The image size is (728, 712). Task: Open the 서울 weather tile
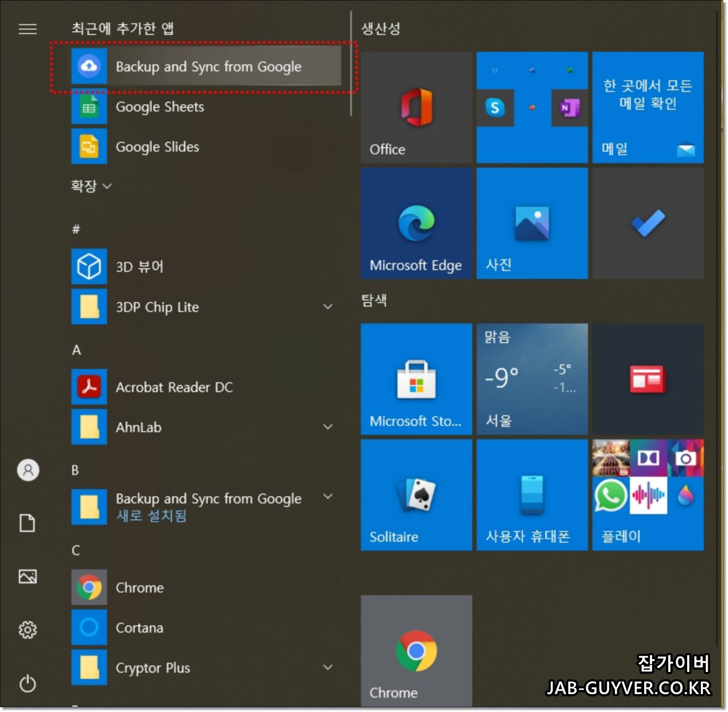[x=532, y=379]
